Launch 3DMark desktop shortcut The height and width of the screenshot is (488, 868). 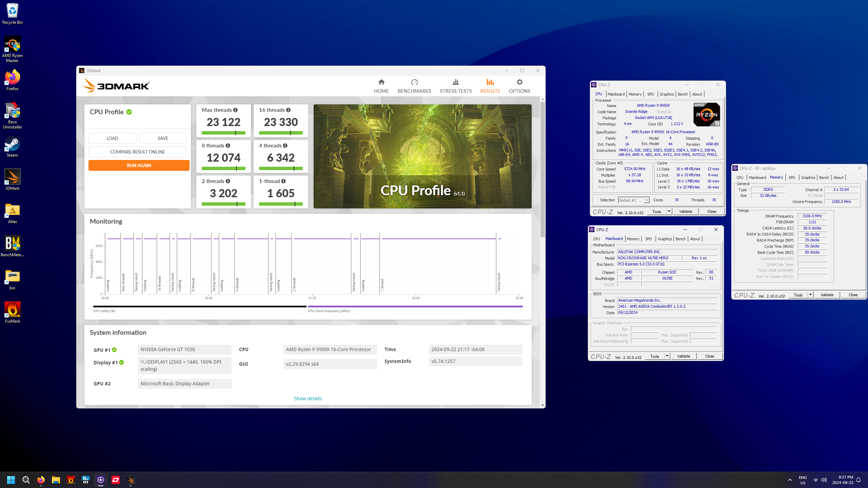click(13, 180)
